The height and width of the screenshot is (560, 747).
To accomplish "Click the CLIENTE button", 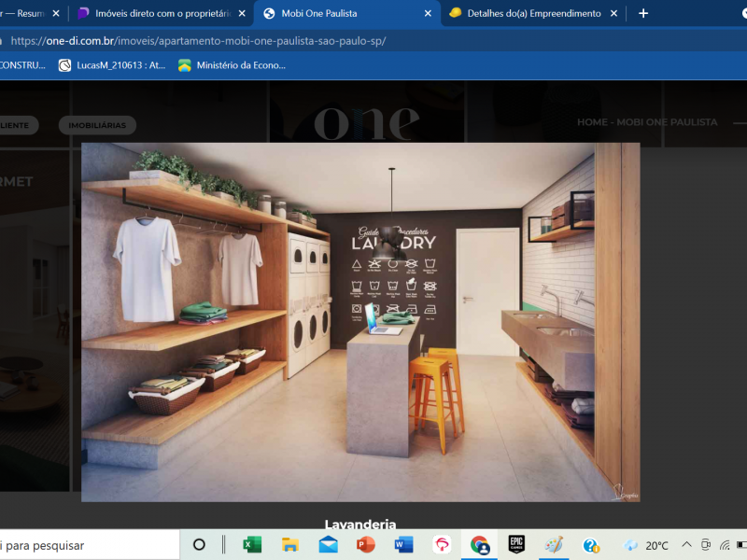I will 18,125.
